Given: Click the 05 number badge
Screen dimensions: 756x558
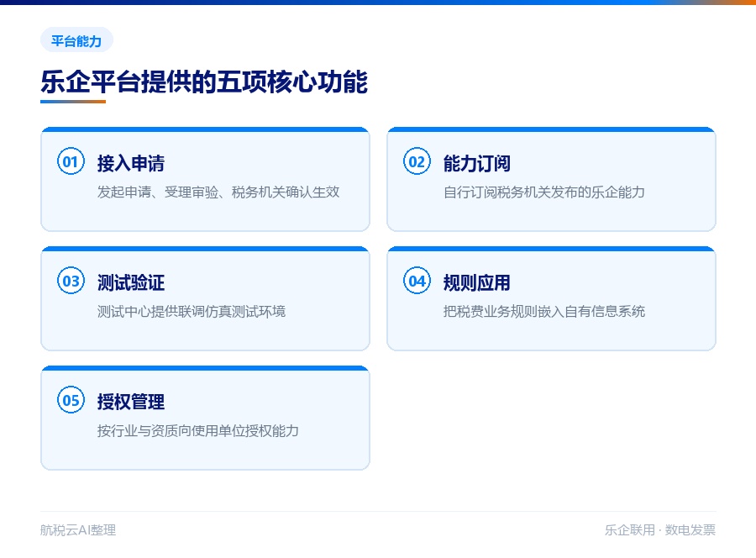Looking at the screenshot, I should pyautogui.click(x=71, y=400).
